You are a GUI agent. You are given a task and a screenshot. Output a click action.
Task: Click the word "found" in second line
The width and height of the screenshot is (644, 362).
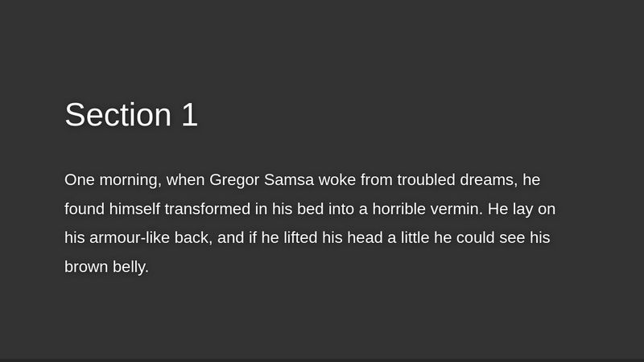[84, 209]
